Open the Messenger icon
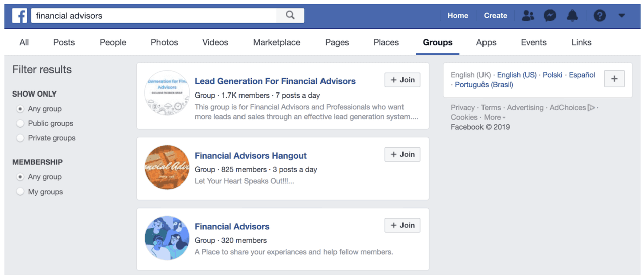 (x=550, y=16)
